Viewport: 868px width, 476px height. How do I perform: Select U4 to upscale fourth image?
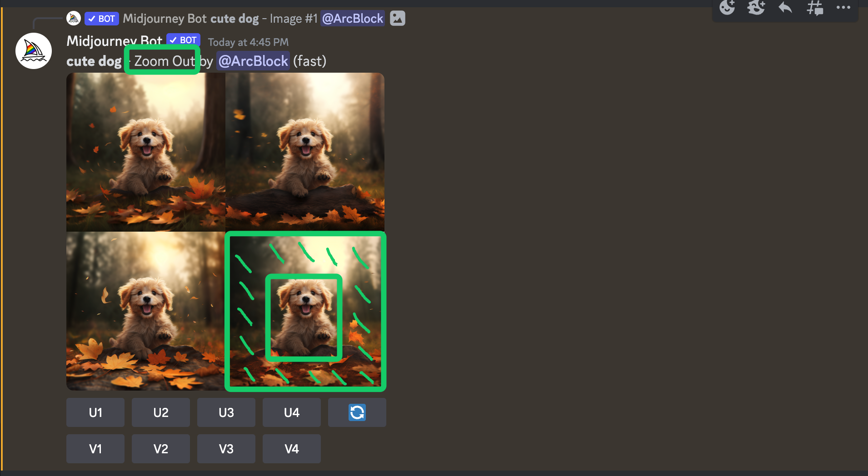tap(292, 412)
